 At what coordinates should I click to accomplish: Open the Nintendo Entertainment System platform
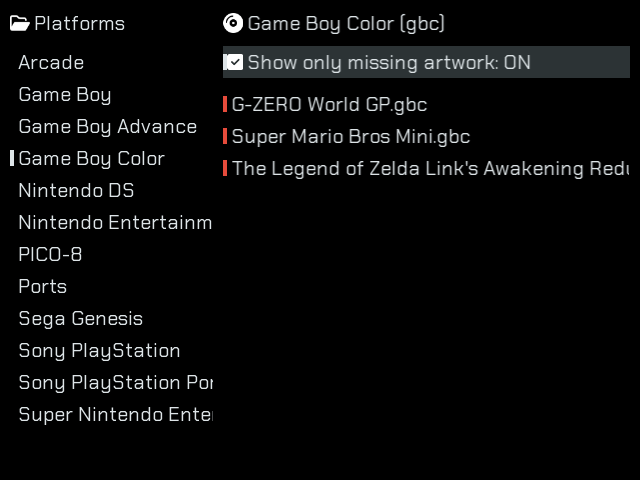point(115,222)
